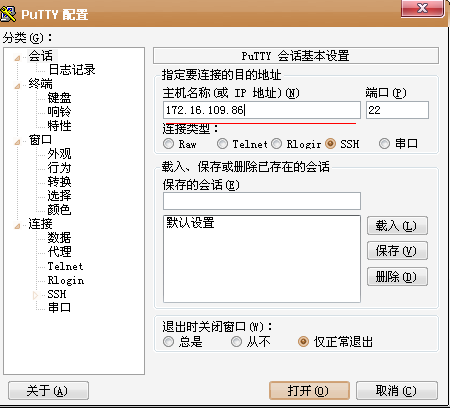Open the 特性 settings category
Viewport: 450px width, 411px height.
(59, 126)
